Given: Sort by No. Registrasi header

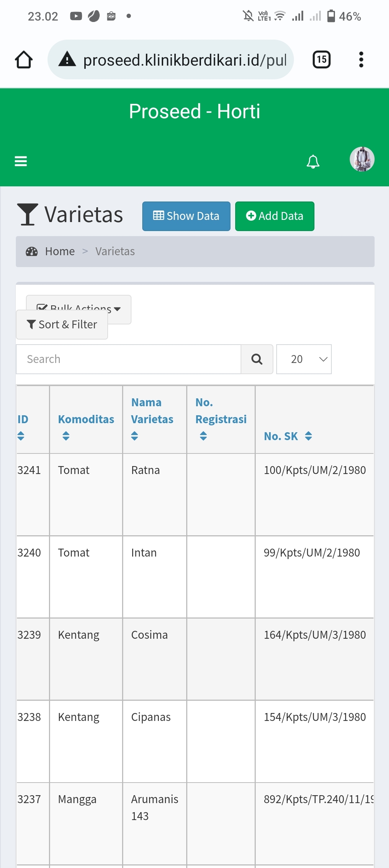Looking at the screenshot, I should coord(220,411).
